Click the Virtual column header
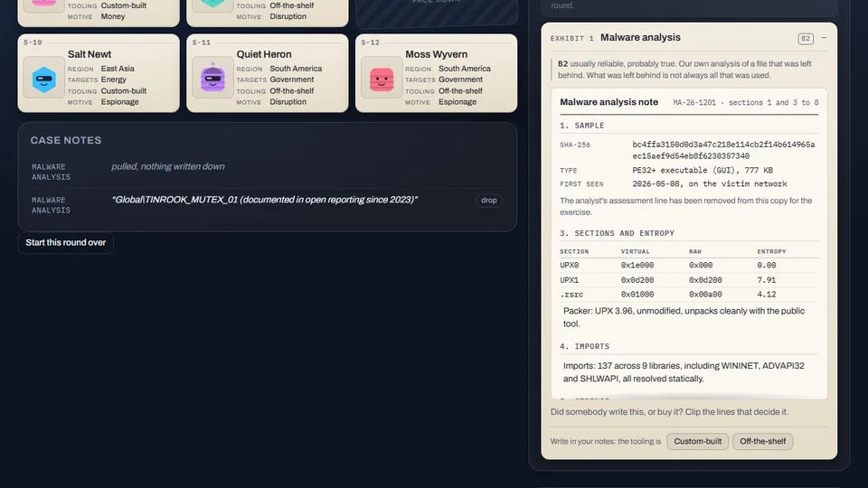Image resolution: width=868 pixels, height=488 pixels. (635, 251)
